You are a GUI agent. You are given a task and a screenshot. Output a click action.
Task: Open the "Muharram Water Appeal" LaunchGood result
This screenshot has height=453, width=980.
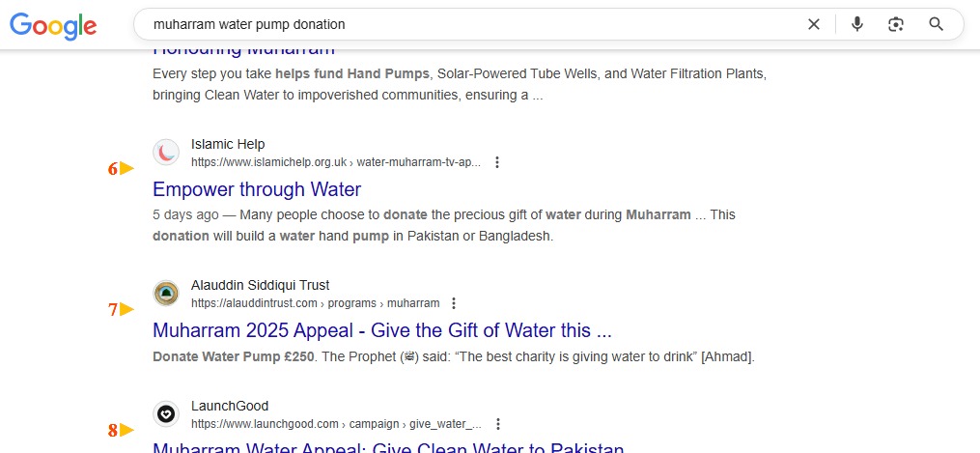tap(388, 447)
